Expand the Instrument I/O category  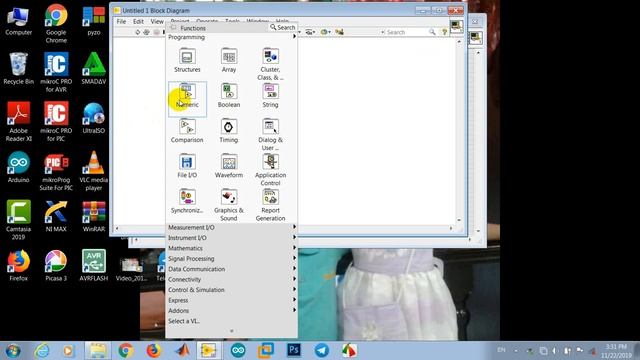point(231,238)
